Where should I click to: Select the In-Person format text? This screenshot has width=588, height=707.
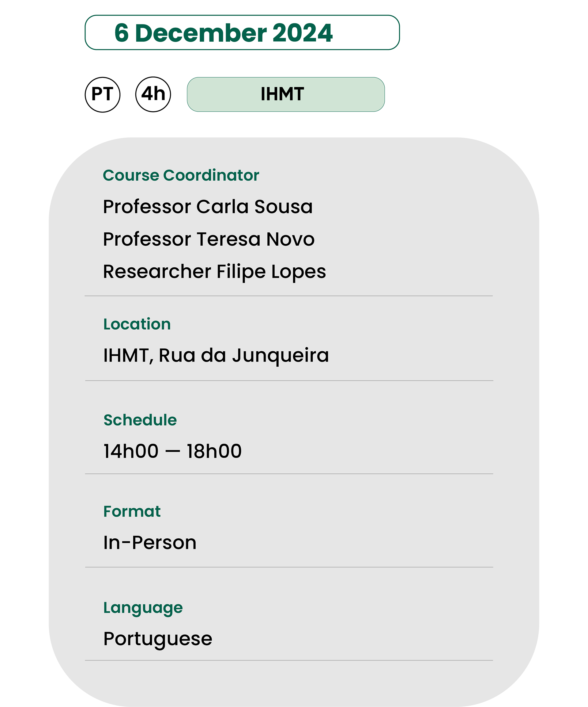tap(150, 543)
